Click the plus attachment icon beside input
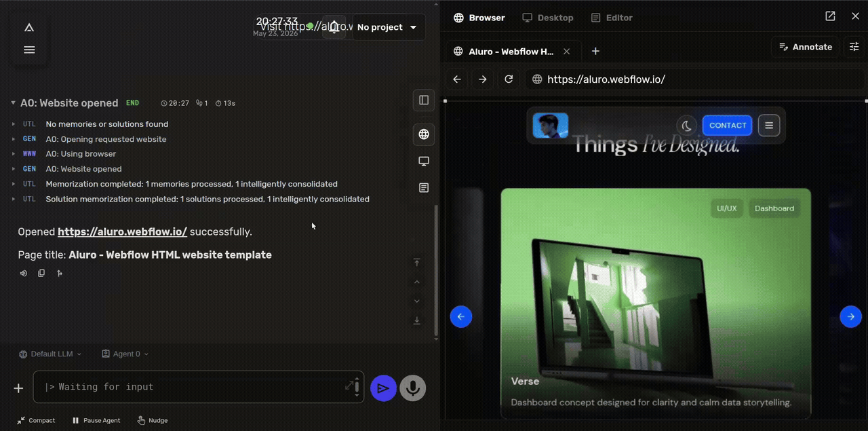This screenshot has height=431, width=868. tap(18, 388)
